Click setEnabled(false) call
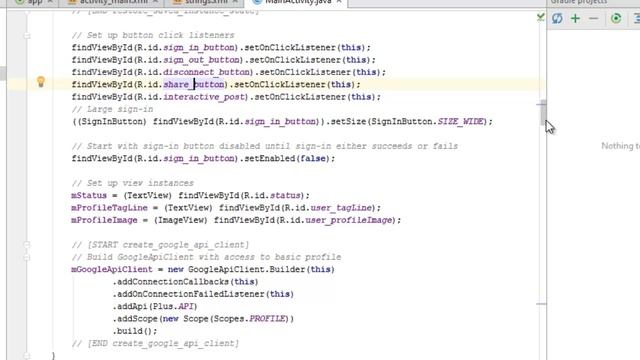This screenshot has height=360, width=640. click(287, 158)
